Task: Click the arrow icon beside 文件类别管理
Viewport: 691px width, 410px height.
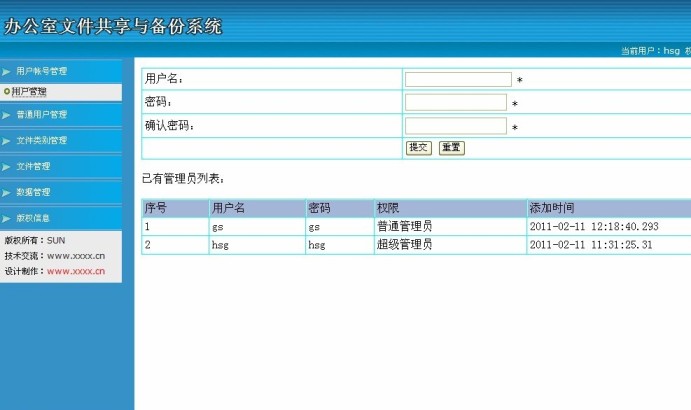Action: pos(6,141)
